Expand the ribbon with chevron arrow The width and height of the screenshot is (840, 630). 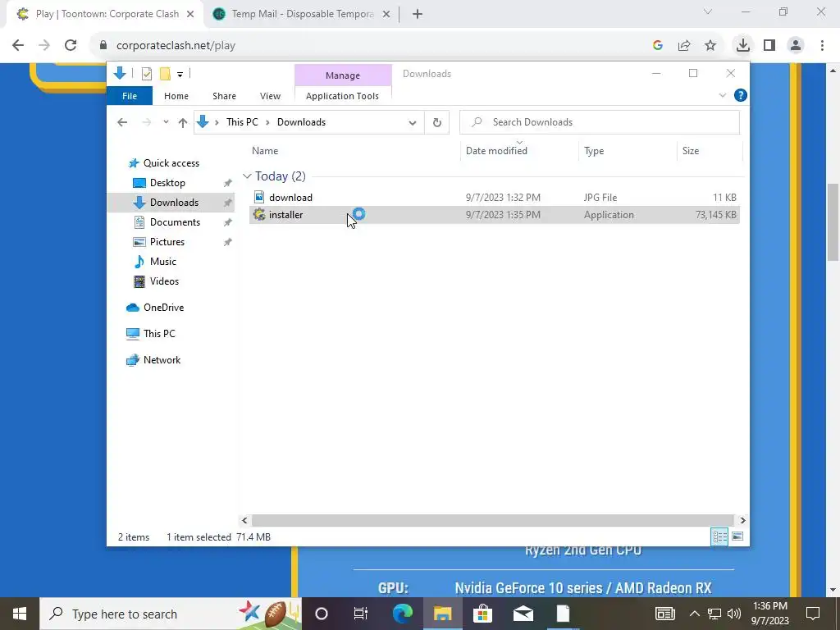[722, 95]
